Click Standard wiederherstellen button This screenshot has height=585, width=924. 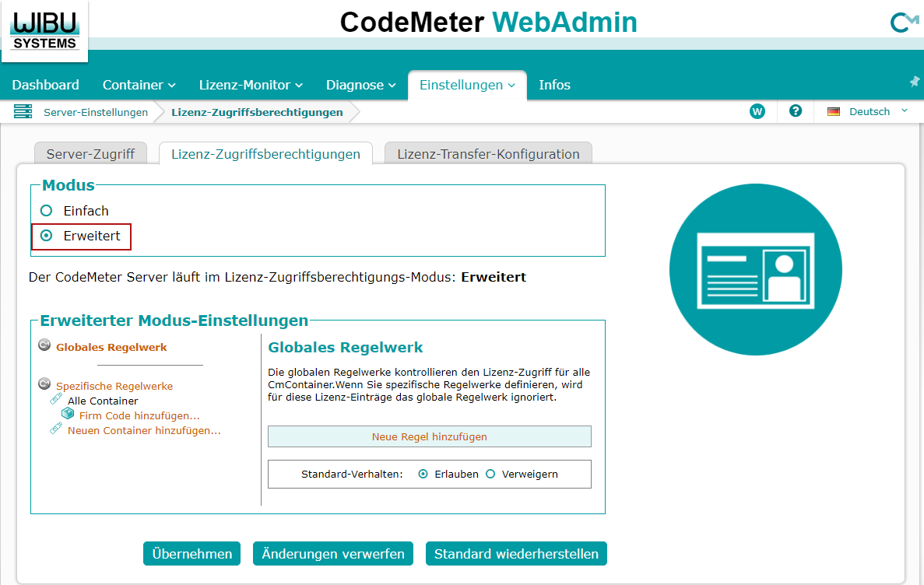[x=516, y=554]
